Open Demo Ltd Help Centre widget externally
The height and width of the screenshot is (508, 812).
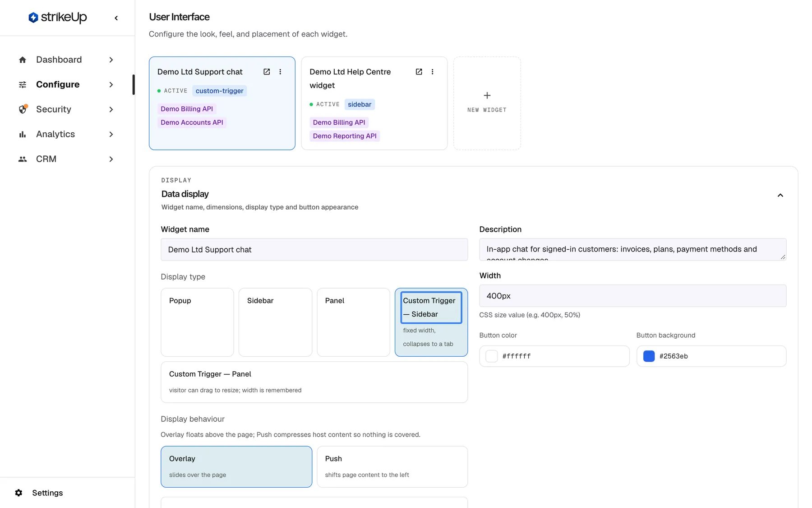click(419, 72)
